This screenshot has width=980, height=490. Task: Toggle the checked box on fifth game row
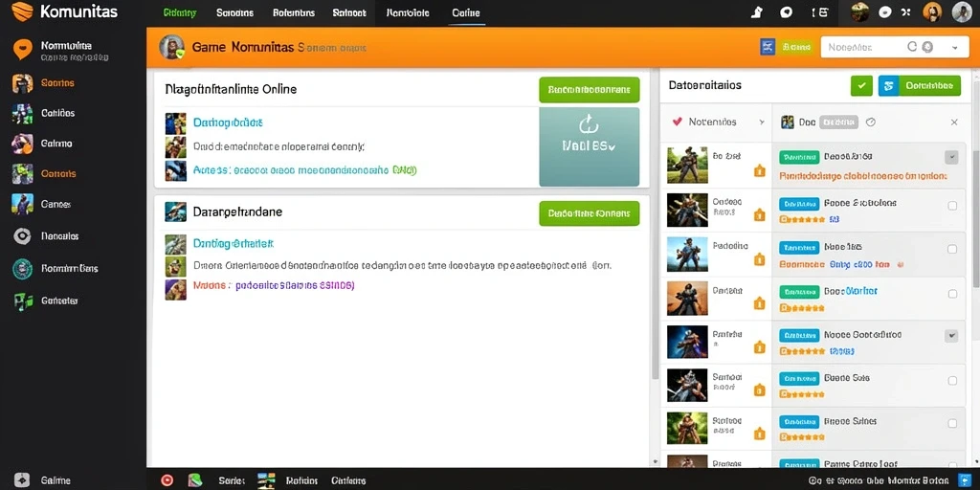(x=950, y=336)
